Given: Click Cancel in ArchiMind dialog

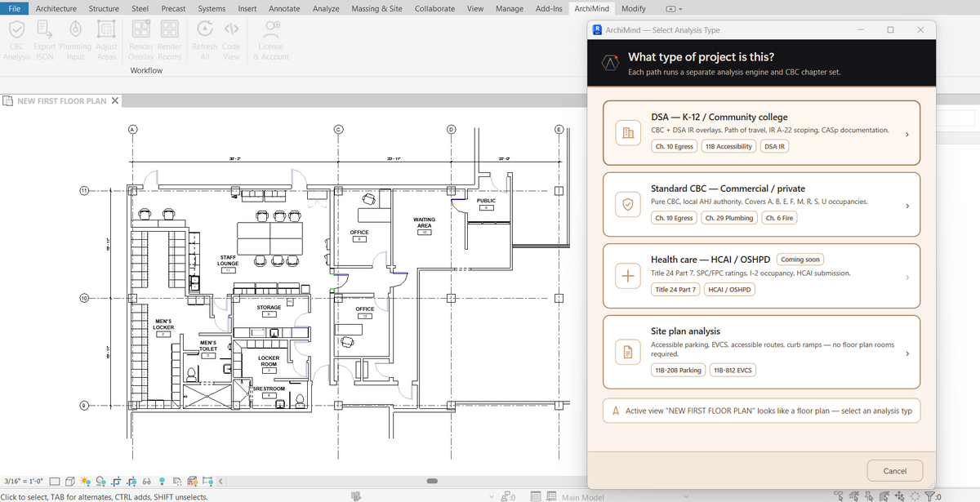Looking at the screenshot, I should pyautogui.click(x=895, y=470).
